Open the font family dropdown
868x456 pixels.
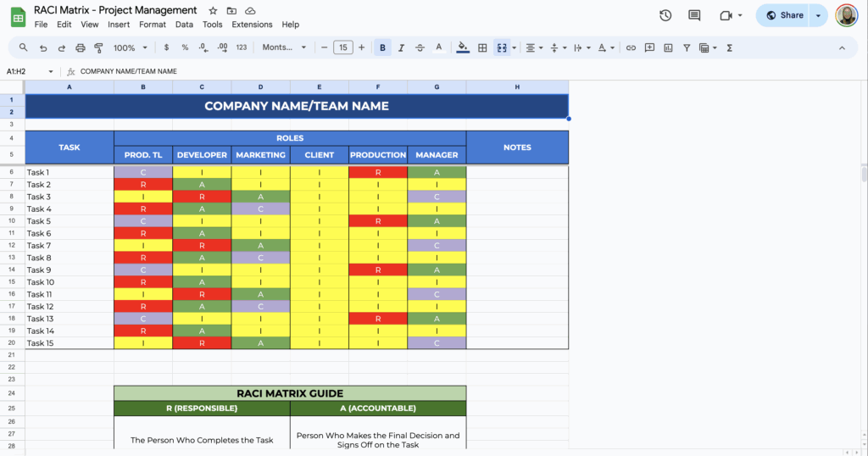(284, 47)
